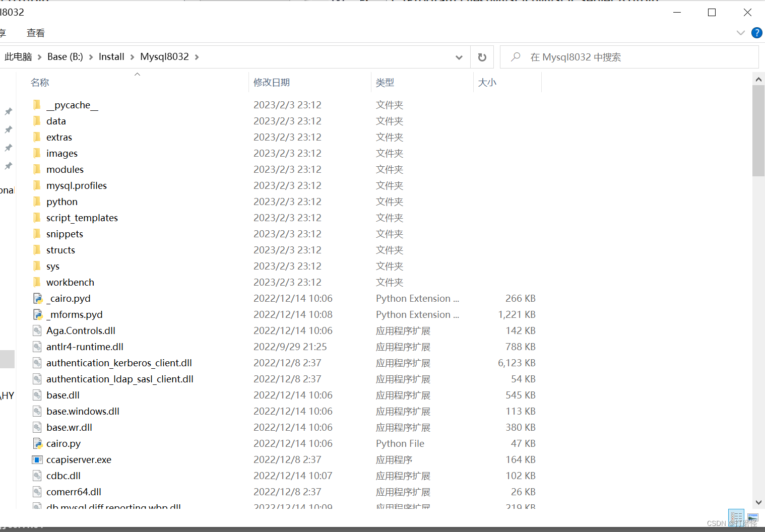Switch to large icons view layout icon
The image size is (765, 532).
tap(752, 517)
